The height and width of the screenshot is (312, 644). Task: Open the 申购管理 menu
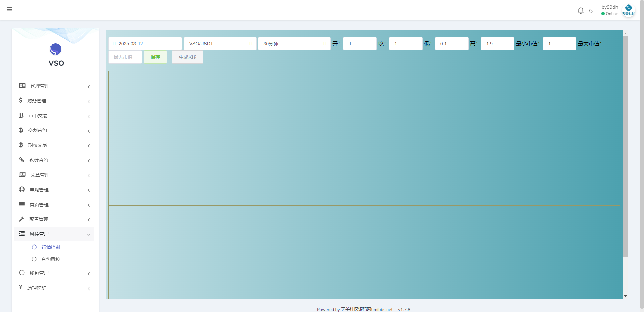pos(54,190)
